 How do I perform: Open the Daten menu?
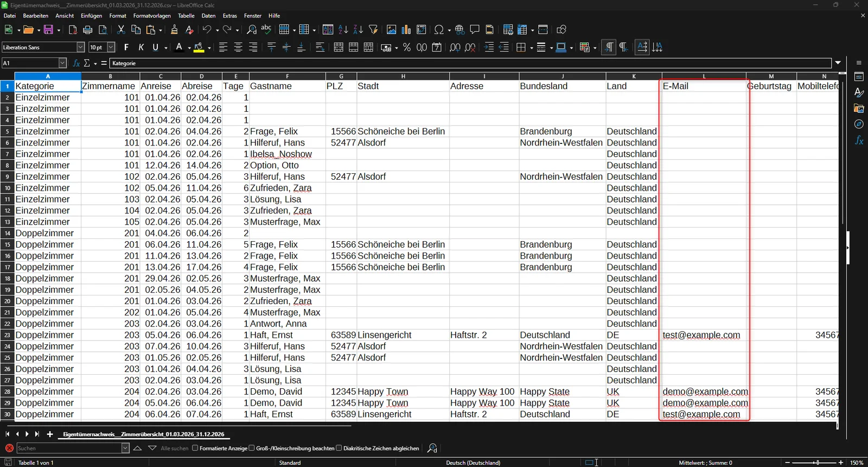click(x=208, y=16)
